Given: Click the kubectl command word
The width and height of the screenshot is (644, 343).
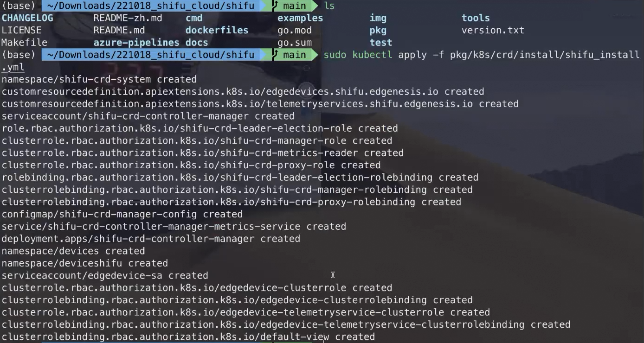Looking at the screenshot, I should [372, 55].
